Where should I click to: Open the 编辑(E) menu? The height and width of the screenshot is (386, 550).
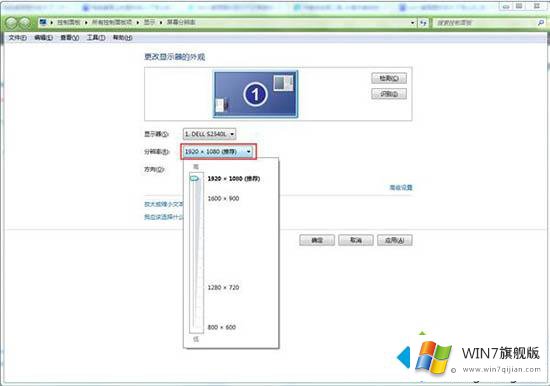click(43, 38)
